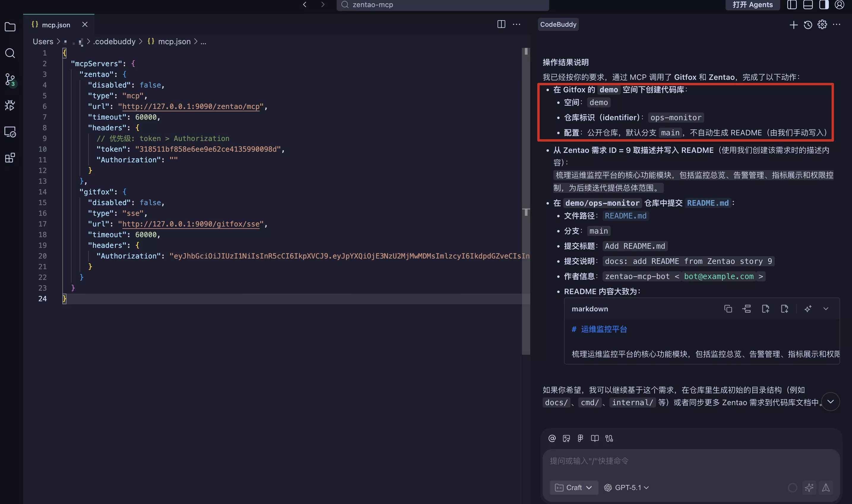Viewport: 852px width, 504px height.
Task: Open the zentao MCP url link
Action: point(191,107)
